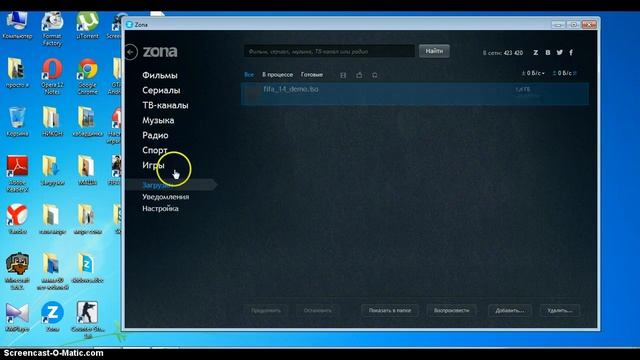
Task: Click the Найти search button
Action: pos(434,51)
